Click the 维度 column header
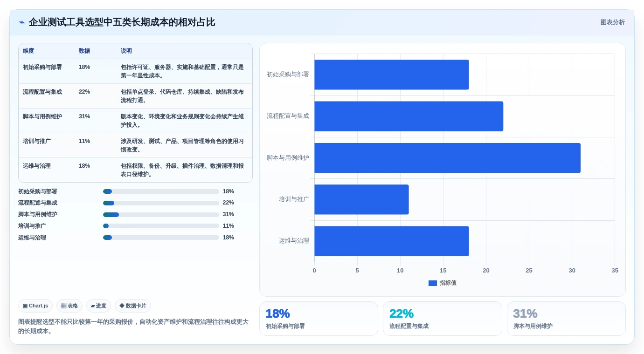The width and height of the screenshot is (644, 354). pyautogui.click(x=28, y=51)
